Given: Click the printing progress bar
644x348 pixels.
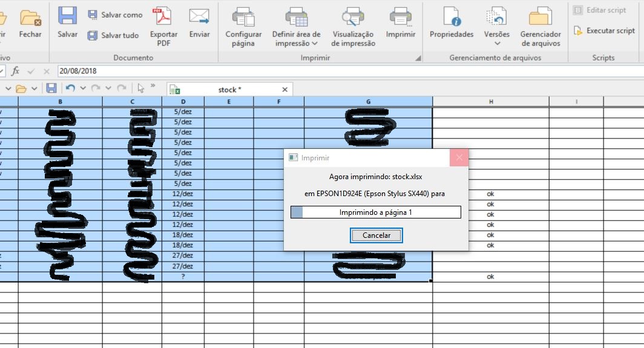Looking at the screenshot, I should point(375,212).
